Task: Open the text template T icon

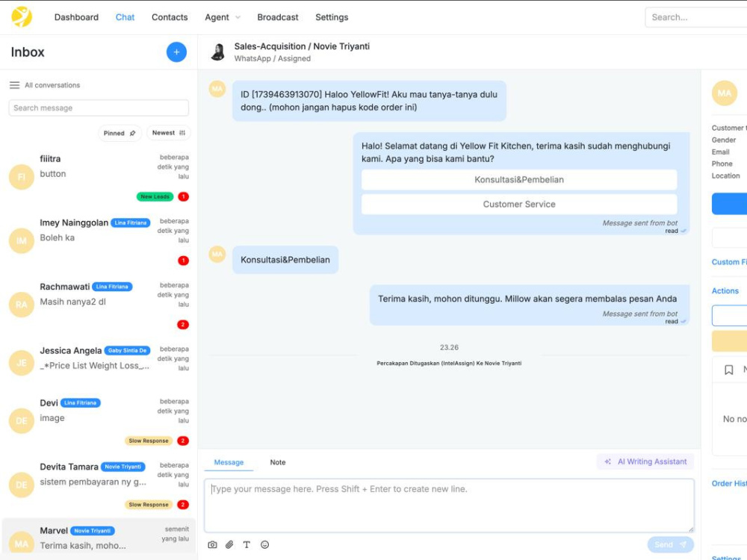Action: (247, 545)
